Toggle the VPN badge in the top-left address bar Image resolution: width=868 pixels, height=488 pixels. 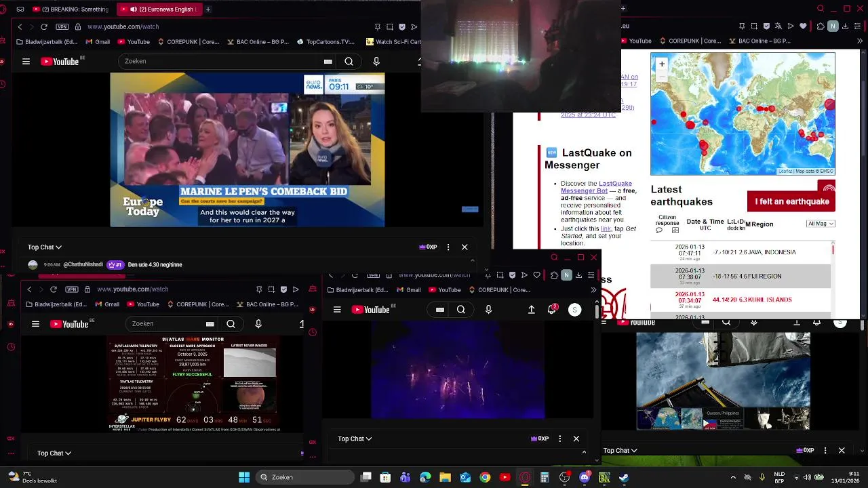point(62,26)
